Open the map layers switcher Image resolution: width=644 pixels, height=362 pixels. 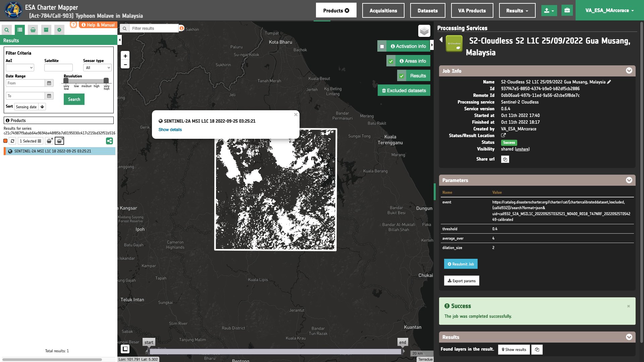(x=424, y=31)
